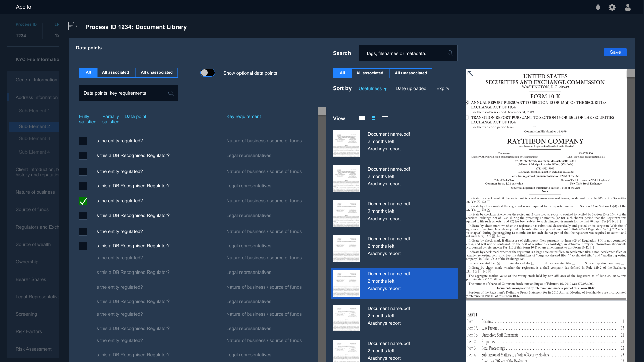
Task: Open the Usefulness sort dropdown arrow
Action: point(385,89)
